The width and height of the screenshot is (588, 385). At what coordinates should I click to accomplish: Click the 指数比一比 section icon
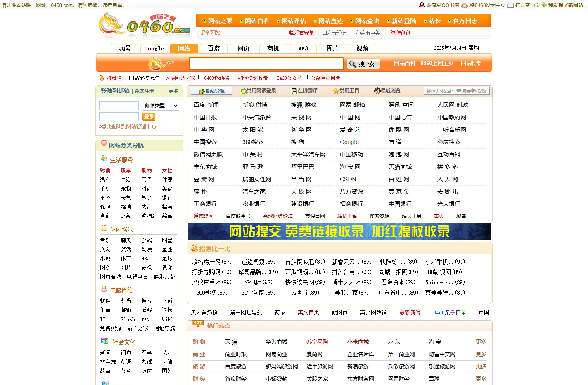tap(194, 248)
